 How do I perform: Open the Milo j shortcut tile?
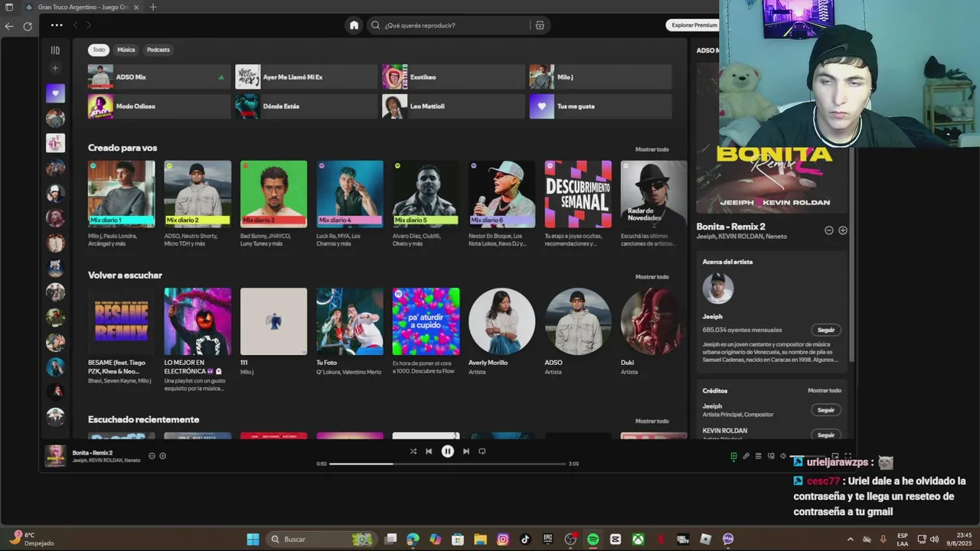[x=600, y=77]
